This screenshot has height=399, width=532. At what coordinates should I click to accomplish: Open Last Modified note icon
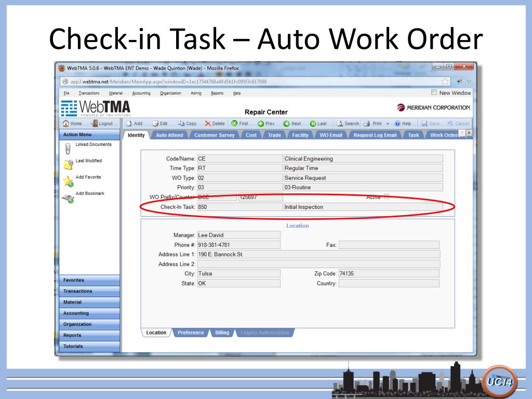click(x=68, y=165)
